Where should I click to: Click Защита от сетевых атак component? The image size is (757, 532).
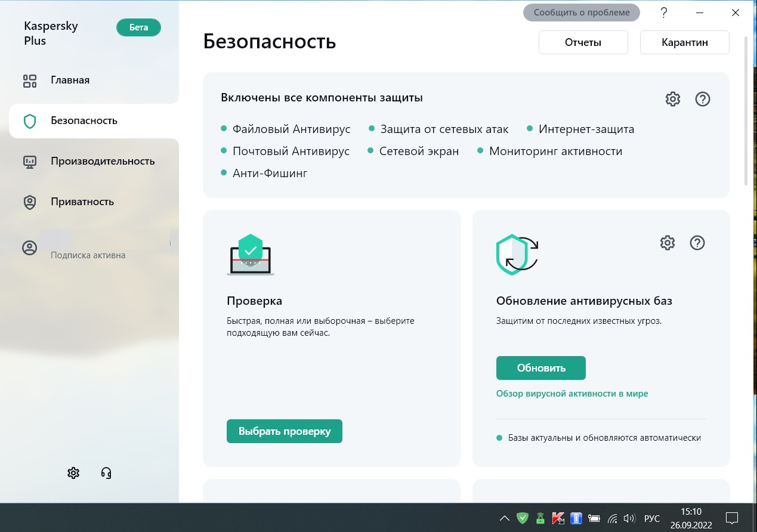click(x=438, y=129)
